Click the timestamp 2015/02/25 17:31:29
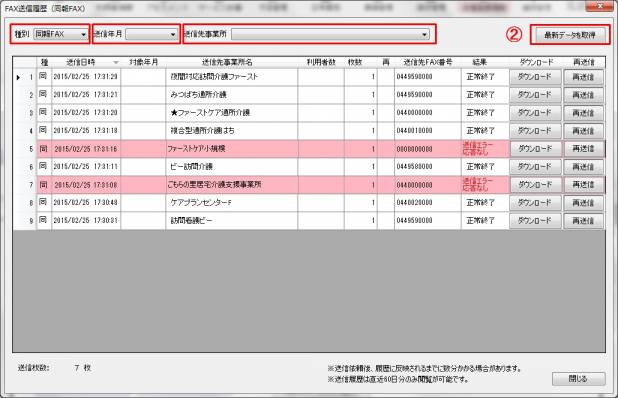 (x=86, y=77)
